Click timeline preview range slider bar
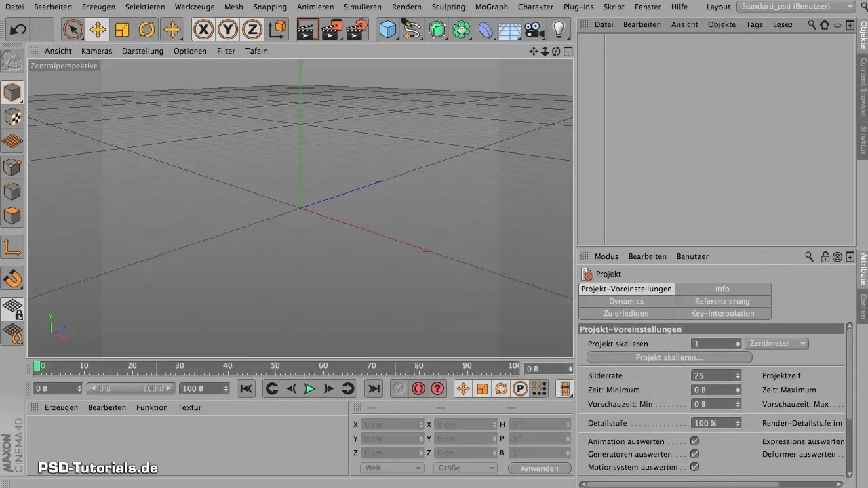The image size is (868, 488). tap(131, 388)
